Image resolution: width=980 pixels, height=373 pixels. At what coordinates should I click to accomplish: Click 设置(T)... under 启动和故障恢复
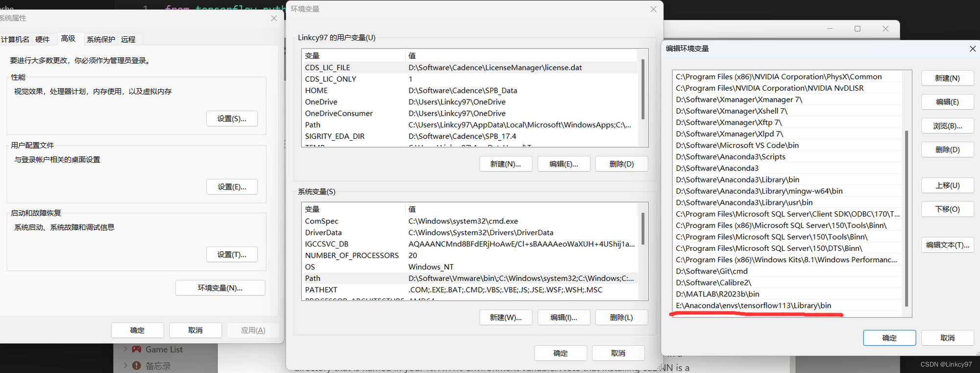(x=232, y=254)
